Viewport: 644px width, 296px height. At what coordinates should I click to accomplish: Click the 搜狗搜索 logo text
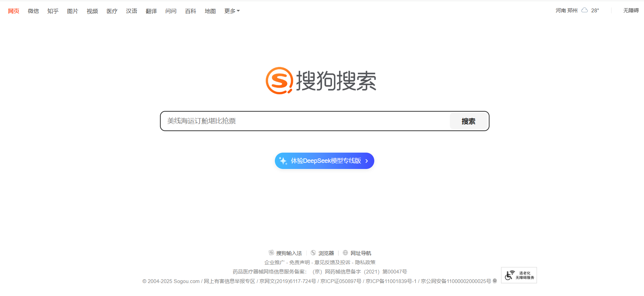[336, 81]
